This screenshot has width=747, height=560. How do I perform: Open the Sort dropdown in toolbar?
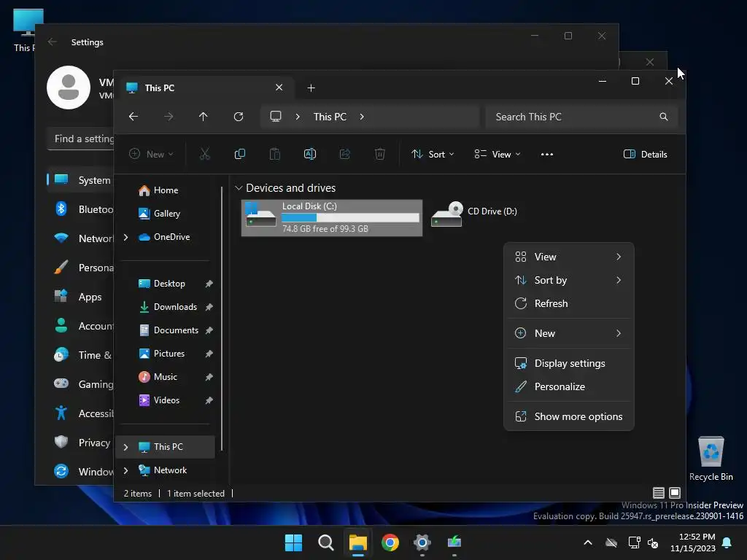click(x=433, y=155)
